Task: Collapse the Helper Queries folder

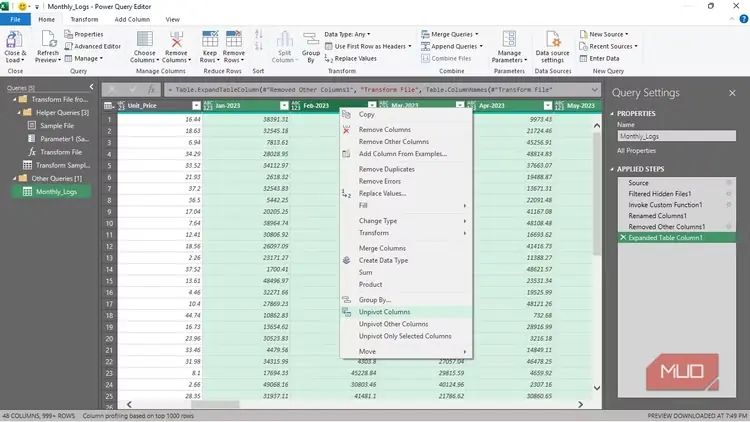Action: [19, 112]
